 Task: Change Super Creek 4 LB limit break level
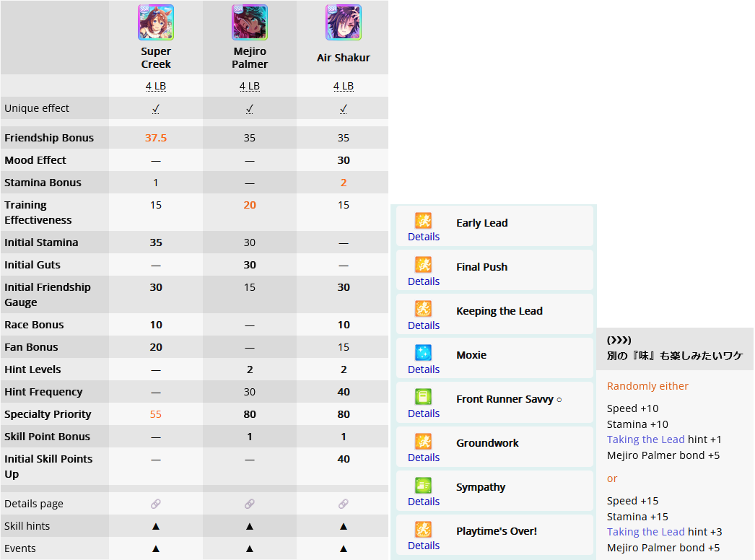click(155, 86)
